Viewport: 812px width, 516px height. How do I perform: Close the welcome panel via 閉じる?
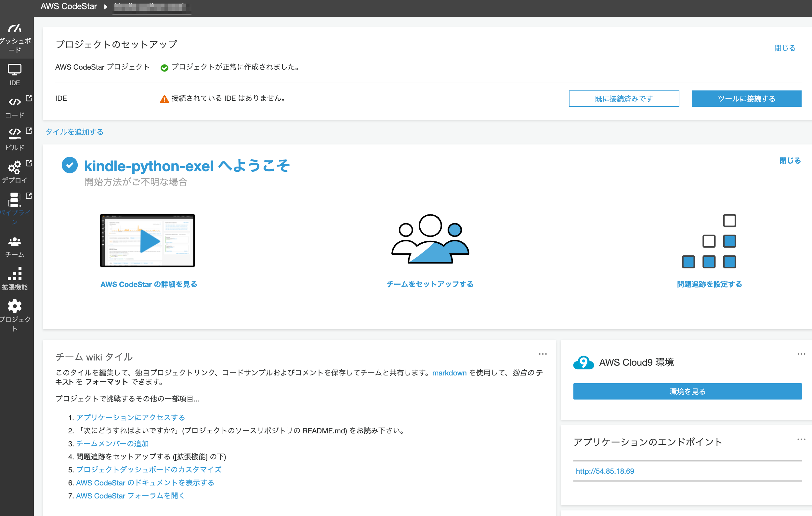790,161
